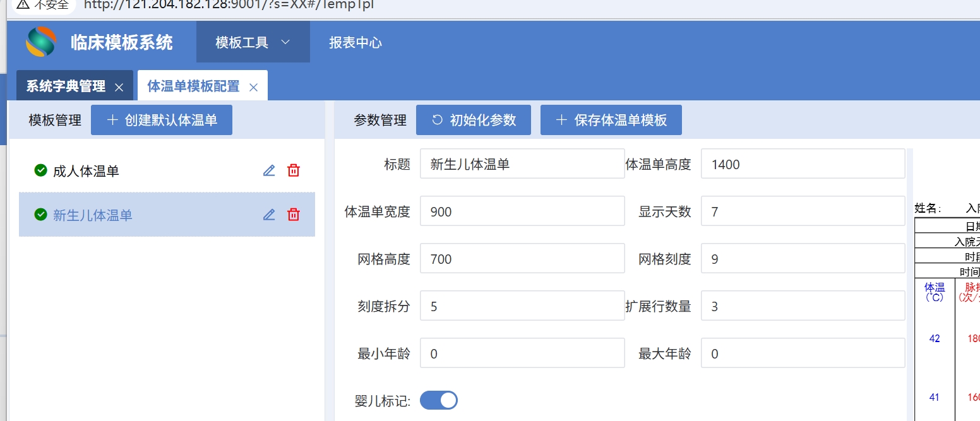This screenshot has height=421, width=980.
Task: Click the red trash icon for 新生儿体温单
Action: [294, 215]
